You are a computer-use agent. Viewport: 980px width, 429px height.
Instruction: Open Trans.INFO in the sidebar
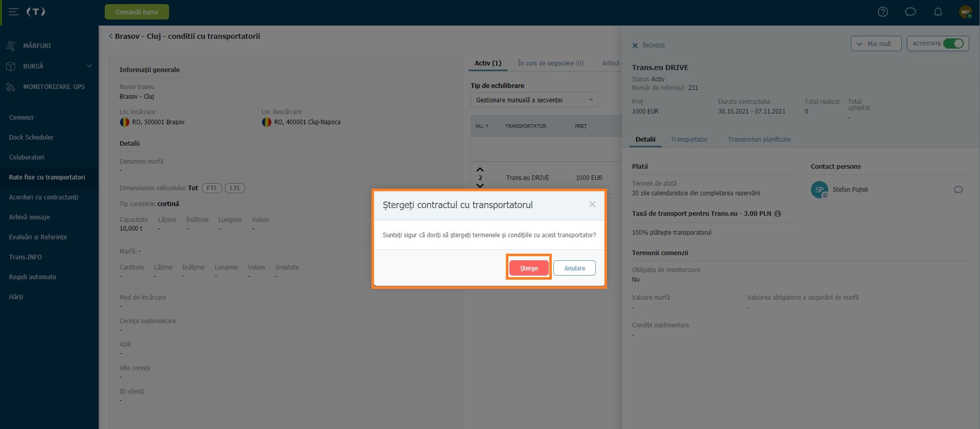(26, 257)
